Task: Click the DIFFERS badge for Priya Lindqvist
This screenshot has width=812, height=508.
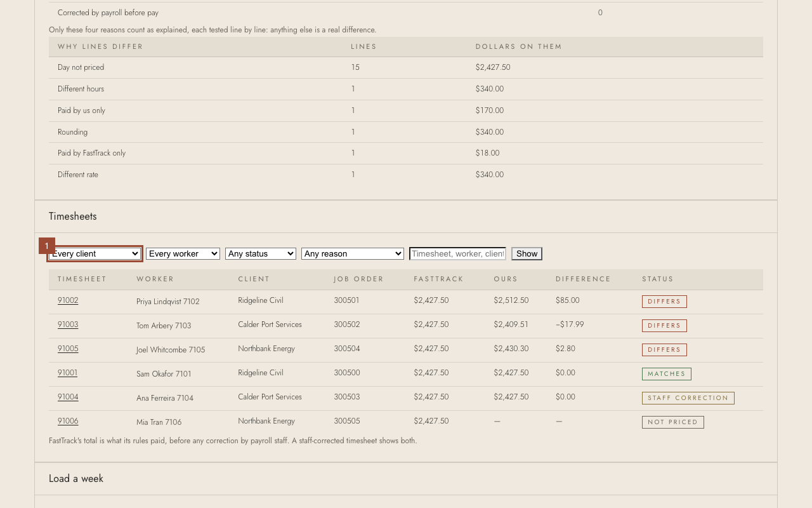Action: click(x=664, y=302)
